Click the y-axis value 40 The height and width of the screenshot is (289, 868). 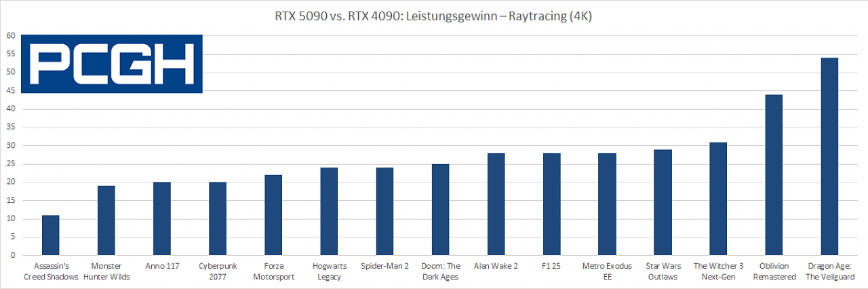10,109
